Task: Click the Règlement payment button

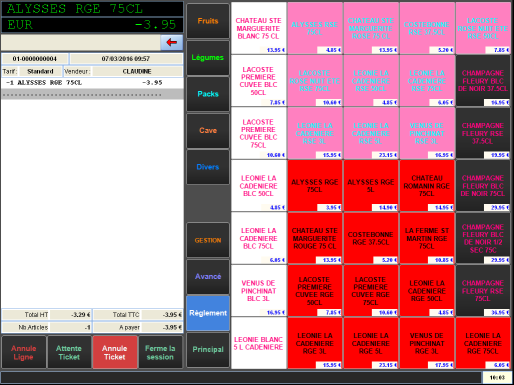Action: point(208,313)
